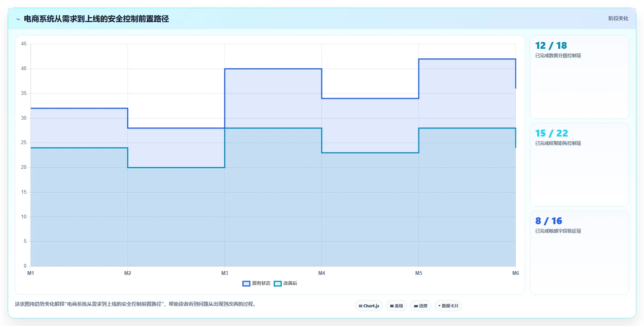Click the chart title 电商系统从需求到上线的安全控制前置路径
Viewport: 644px width, 326px height.
(96, 19)
